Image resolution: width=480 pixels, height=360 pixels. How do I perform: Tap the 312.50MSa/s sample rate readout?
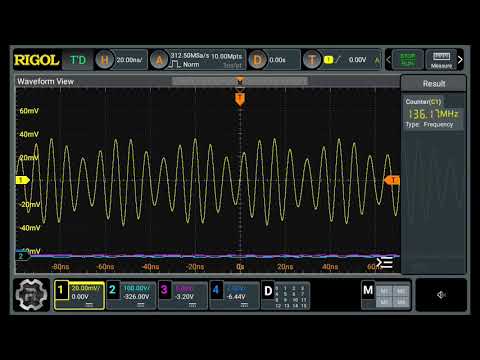click(189, 56)
